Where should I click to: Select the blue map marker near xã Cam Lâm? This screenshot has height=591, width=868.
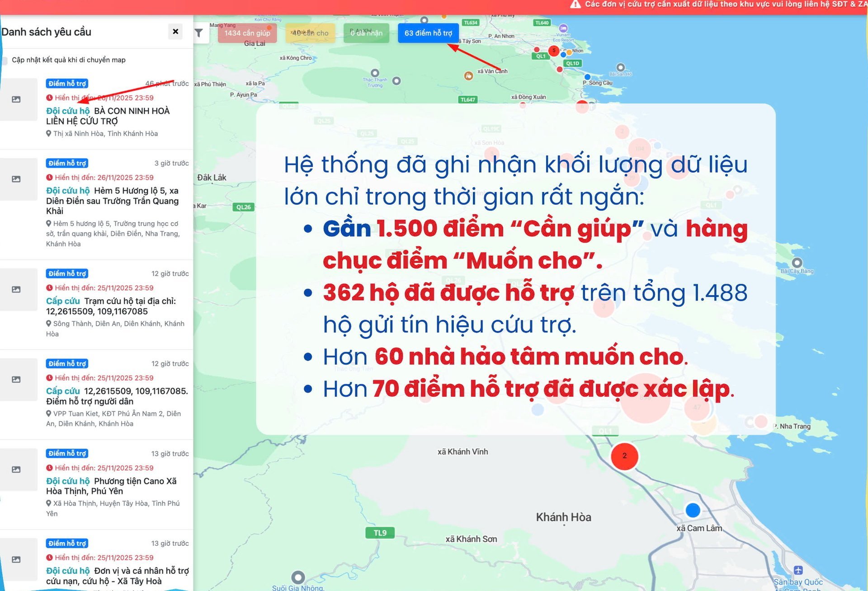693,511
